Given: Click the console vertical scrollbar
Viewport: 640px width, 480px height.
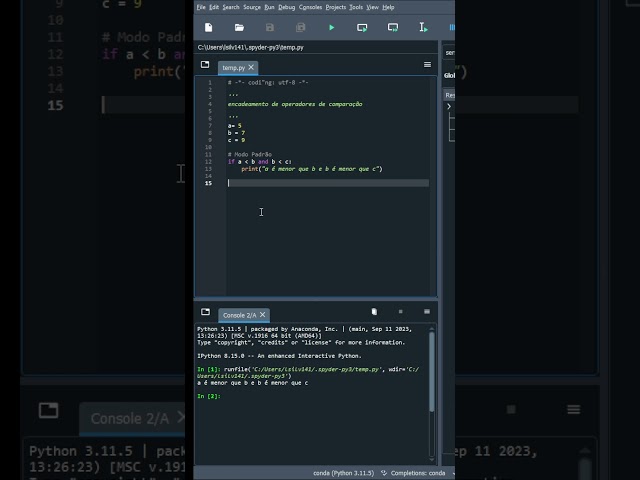Looking at the screenshot, I should click(x=432, y=371).
